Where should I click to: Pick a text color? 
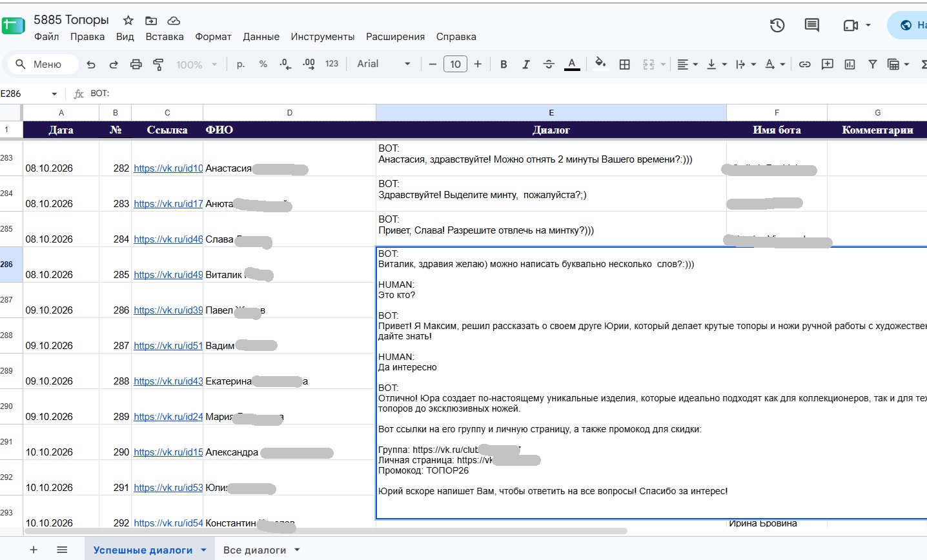click(572, 65)
